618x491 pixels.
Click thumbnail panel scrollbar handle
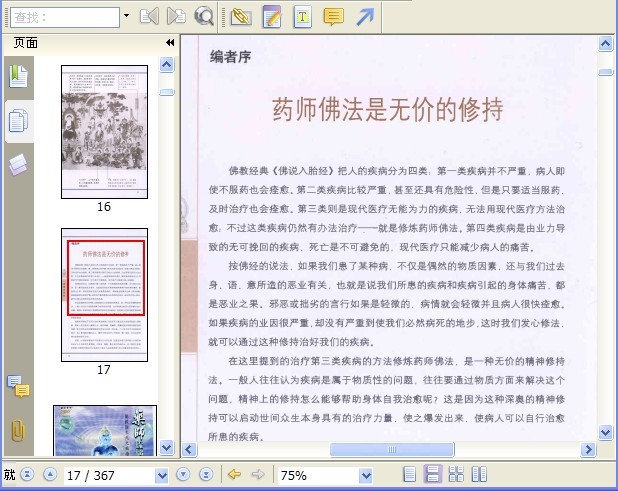click(x=167, y=92)
